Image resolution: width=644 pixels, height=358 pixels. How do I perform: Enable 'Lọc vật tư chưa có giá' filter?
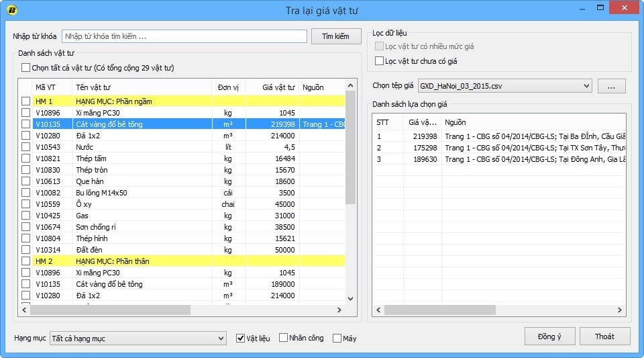(380, 61)
